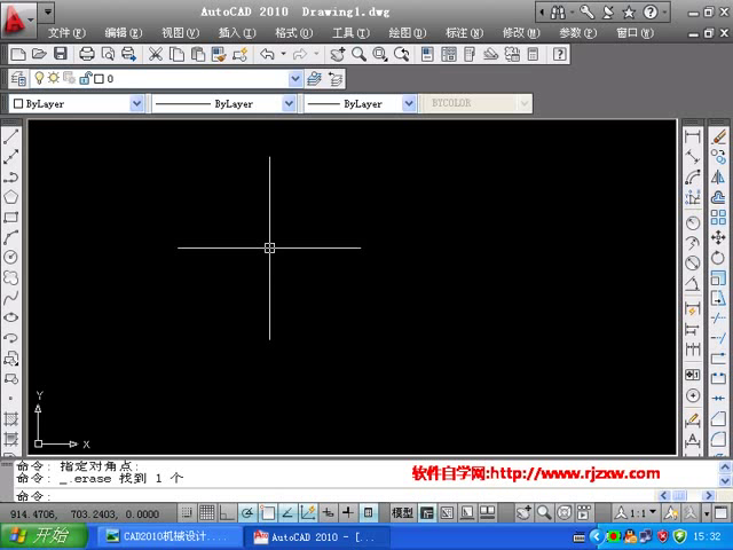Select the Rectangle draw tool
733x550 pixels.
click(11, 217)
